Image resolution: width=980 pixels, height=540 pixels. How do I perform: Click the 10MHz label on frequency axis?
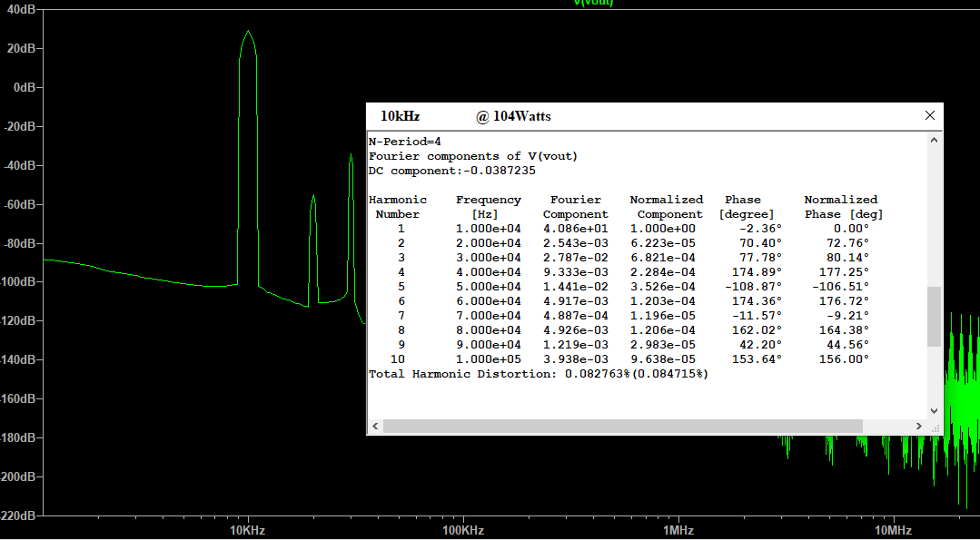(894, 531)
